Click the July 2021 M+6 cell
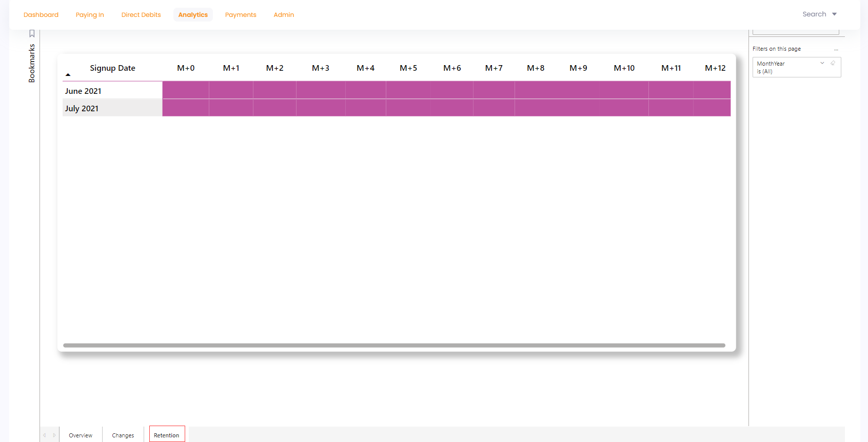This screenshot has height=442, width=868. (x=452, y=108)
